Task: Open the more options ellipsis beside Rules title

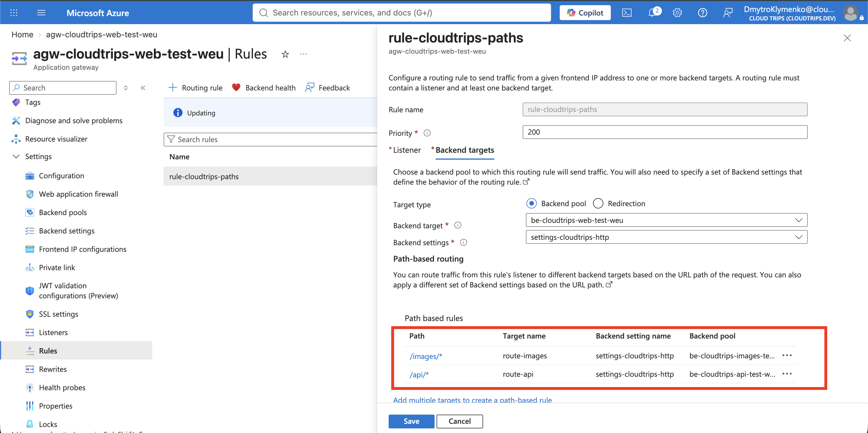Action: point(304,54)
